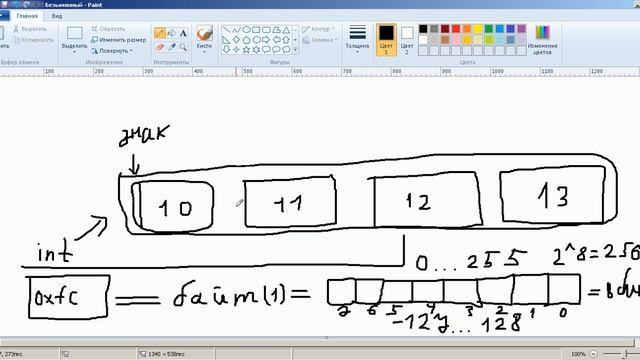This screenshot has height=360, width=640.
Task: Choose the Rounded rectangle shape
Action: tap(266, 30)
